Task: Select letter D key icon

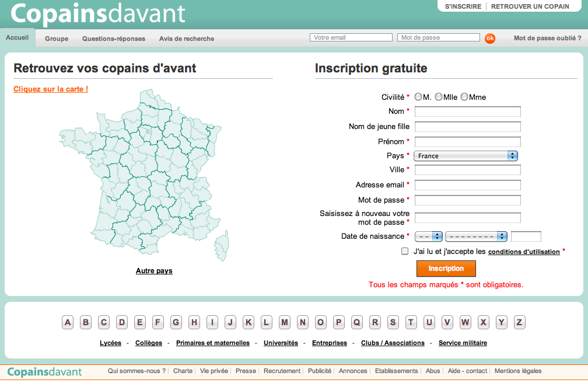Action: click(x=122, y=322)
